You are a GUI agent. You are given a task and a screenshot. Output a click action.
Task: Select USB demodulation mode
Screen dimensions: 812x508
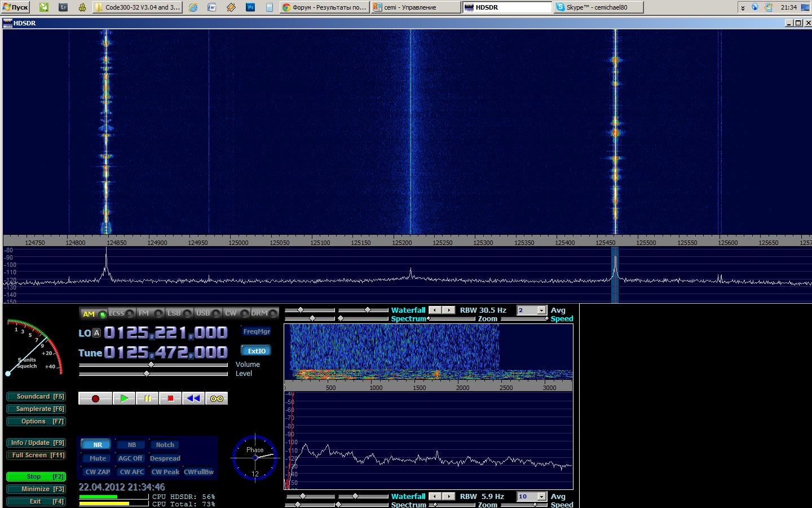(208, 314)
